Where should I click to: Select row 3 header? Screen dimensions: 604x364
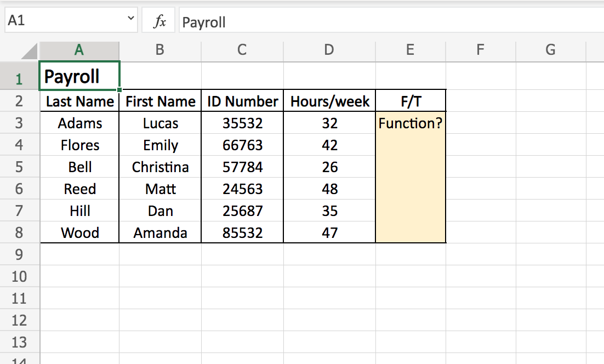(x=19, y=123)
